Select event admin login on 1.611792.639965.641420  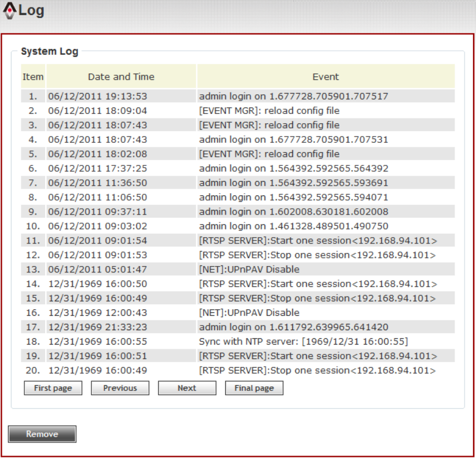click(x=293, y=327)
